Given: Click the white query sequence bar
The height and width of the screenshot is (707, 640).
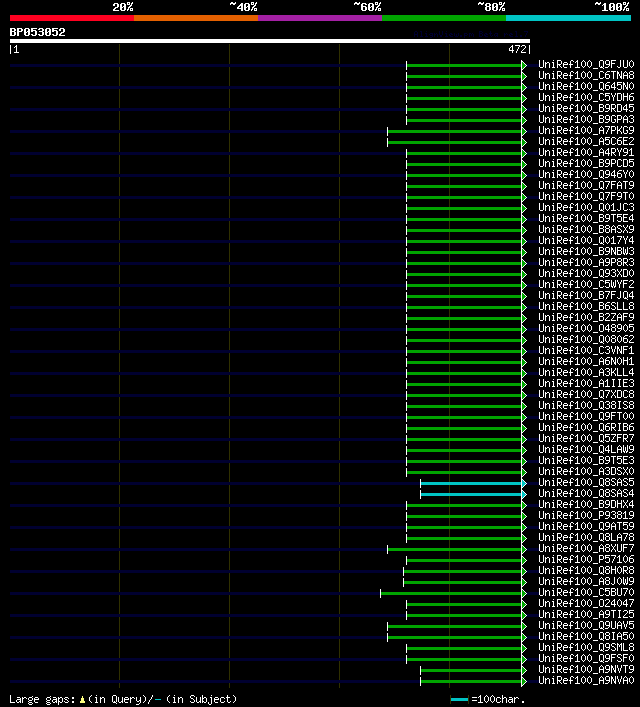Looking at the screenshot, I should (x=270, y=41).
